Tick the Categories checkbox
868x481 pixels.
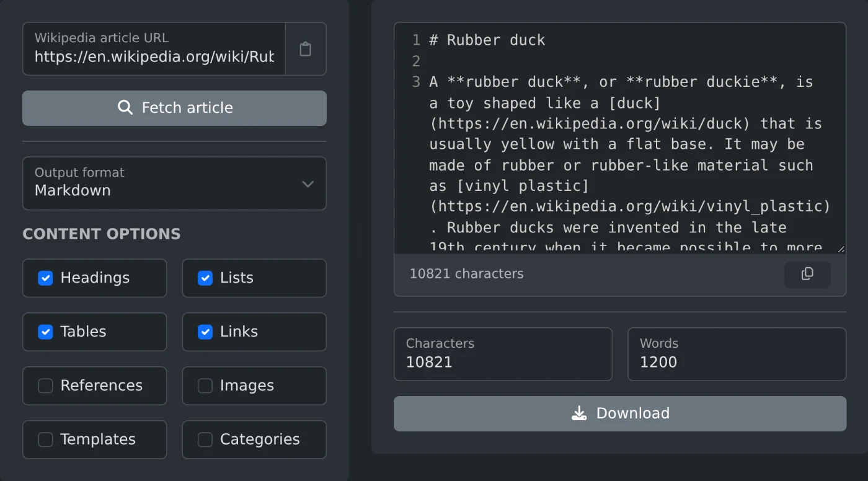tap(205, 439)
